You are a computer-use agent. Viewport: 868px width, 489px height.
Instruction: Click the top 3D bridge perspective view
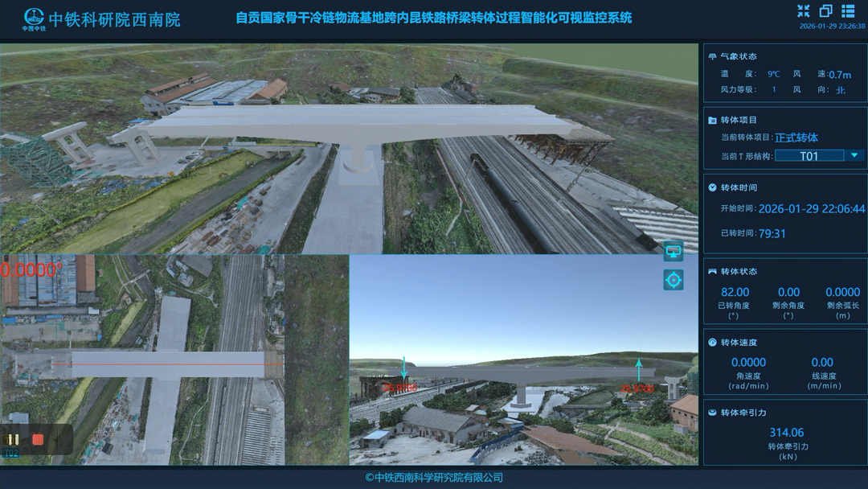[x=349, y=149]
